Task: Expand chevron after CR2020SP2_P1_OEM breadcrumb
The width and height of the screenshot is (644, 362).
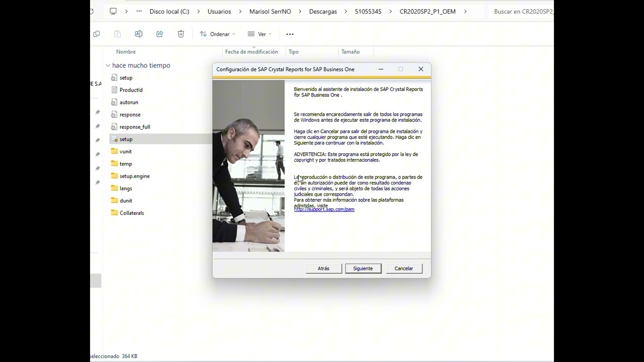Action: 465,11
